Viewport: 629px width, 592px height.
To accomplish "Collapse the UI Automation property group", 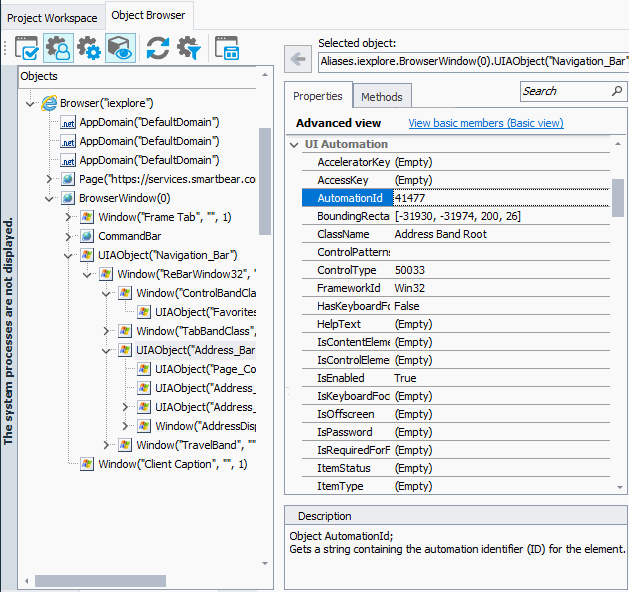I will [294, 145].
